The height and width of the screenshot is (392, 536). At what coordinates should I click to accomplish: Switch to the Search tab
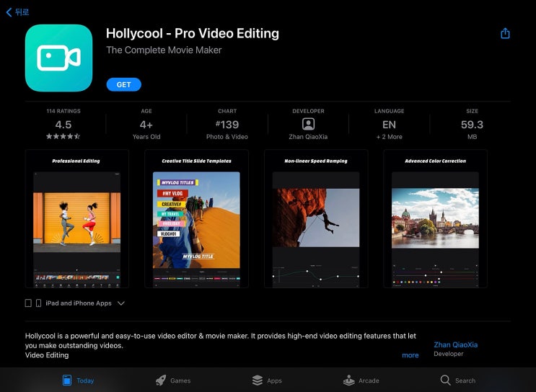[x=458, y=380]
